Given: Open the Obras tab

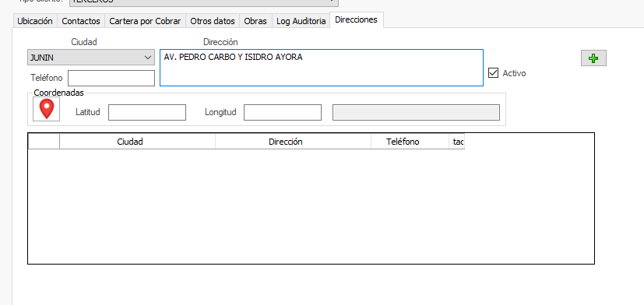Looking at the screenshot, I should [255, 21].
